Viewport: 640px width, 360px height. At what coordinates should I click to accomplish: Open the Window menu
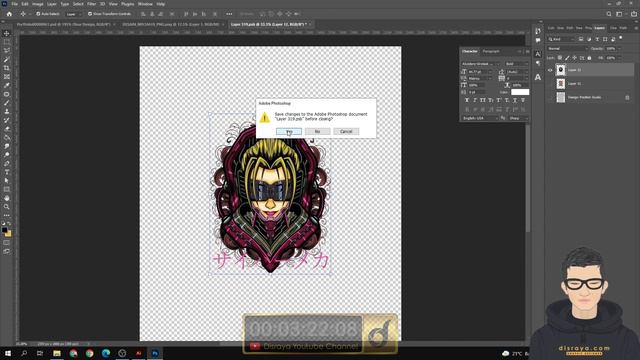pos(145,4)
